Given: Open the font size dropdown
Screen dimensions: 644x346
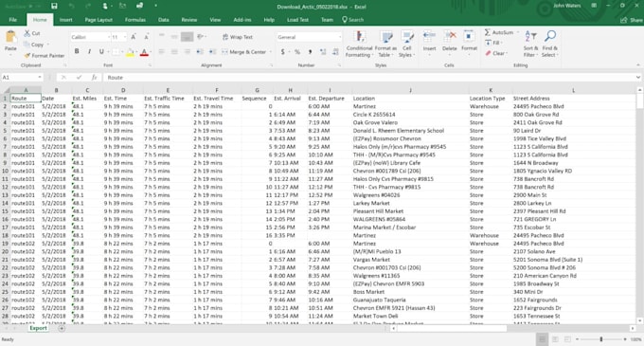Looking at the screenshot, I should pyautogui.click(x=125, y=37).
